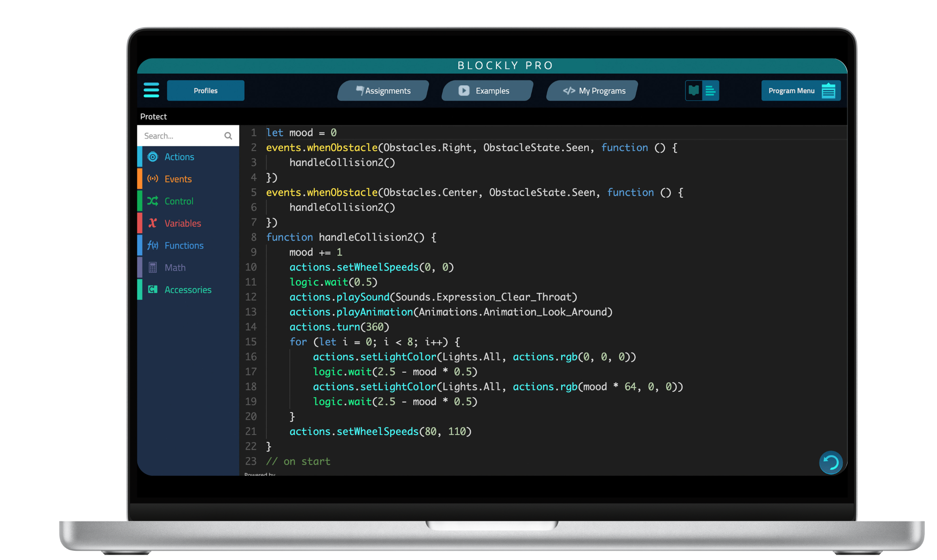This screenshot has width=937, height=560.
Task: Click the search magnifier icon
Action: coord(228,136)
